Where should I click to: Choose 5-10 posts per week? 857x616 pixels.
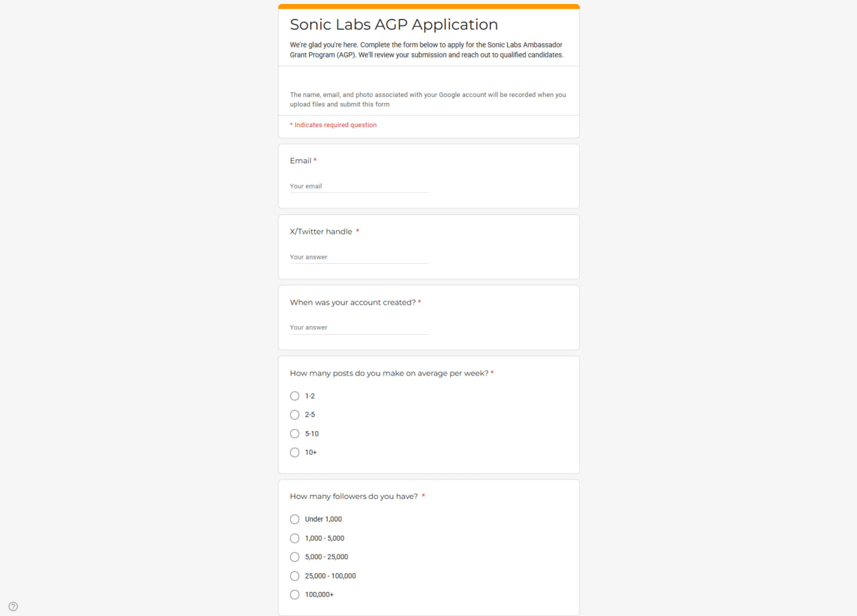click(x=295, y=433)
